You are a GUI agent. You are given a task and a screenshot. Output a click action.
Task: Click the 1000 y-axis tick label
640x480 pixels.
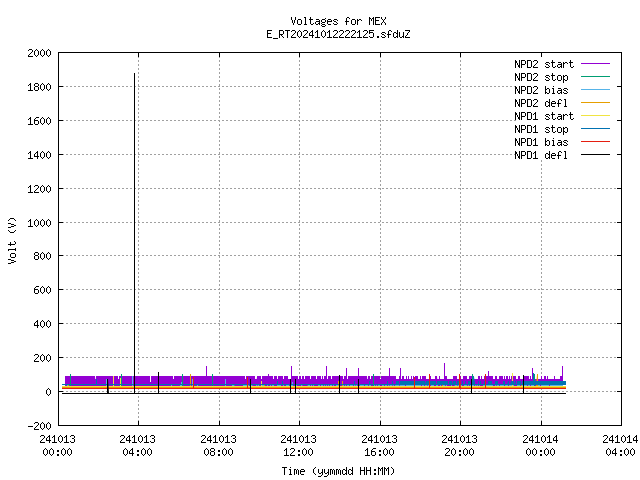click(x=39, y=223)
